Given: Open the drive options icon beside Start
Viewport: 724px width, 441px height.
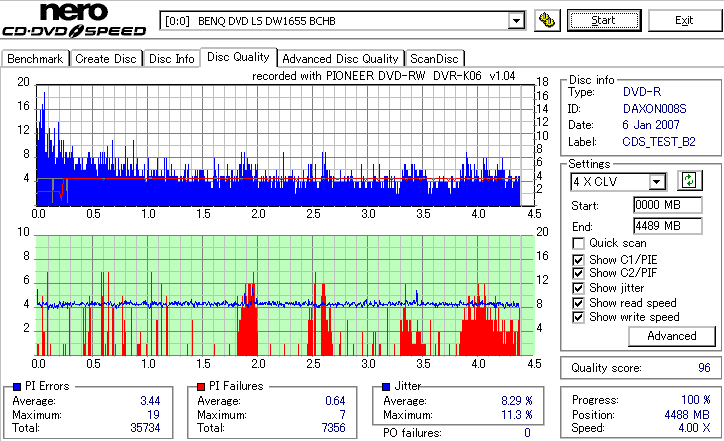Looking at the screenshot, I should 547,20.
